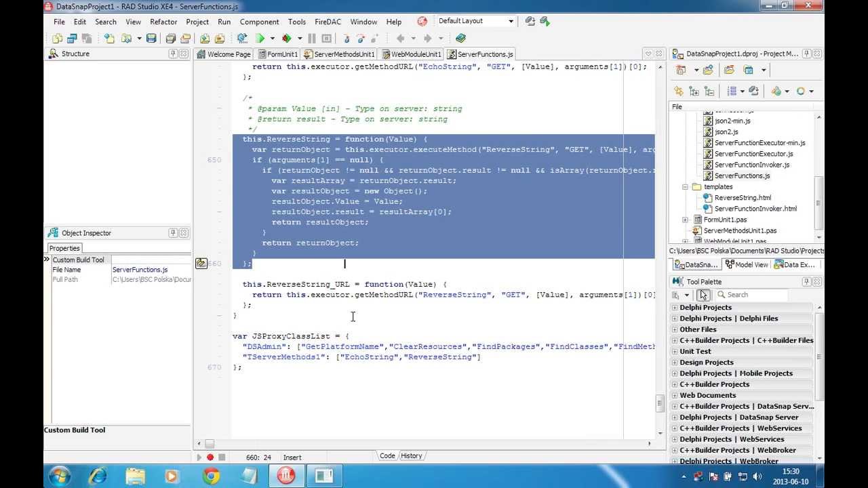Open the FireDAC menu
The width and height of the screenshot is (868, 488).
click(x=328, y=22)
